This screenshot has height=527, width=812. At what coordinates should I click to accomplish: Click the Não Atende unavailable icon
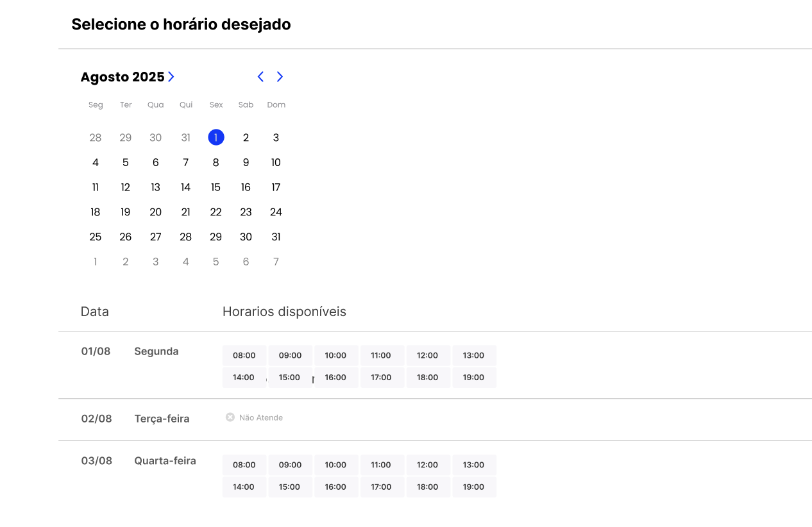click(230, 417)
